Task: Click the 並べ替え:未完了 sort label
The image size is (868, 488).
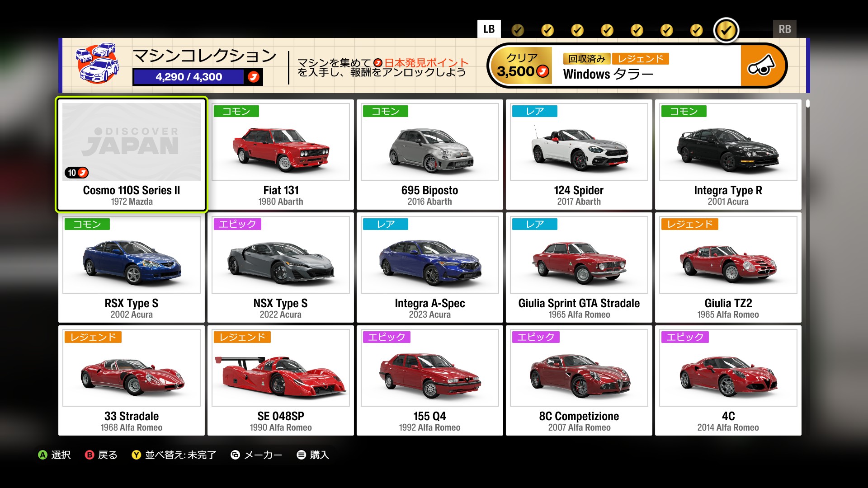Action: [181, 455]
